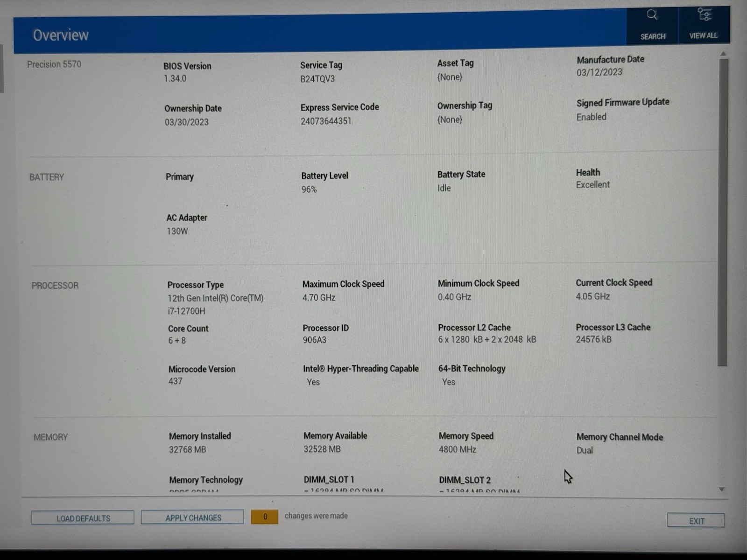This screenshot has height=560, width=747.
Task: Select battery Health value Excellent
Action: pyautogui.click(x=593, y=185)
